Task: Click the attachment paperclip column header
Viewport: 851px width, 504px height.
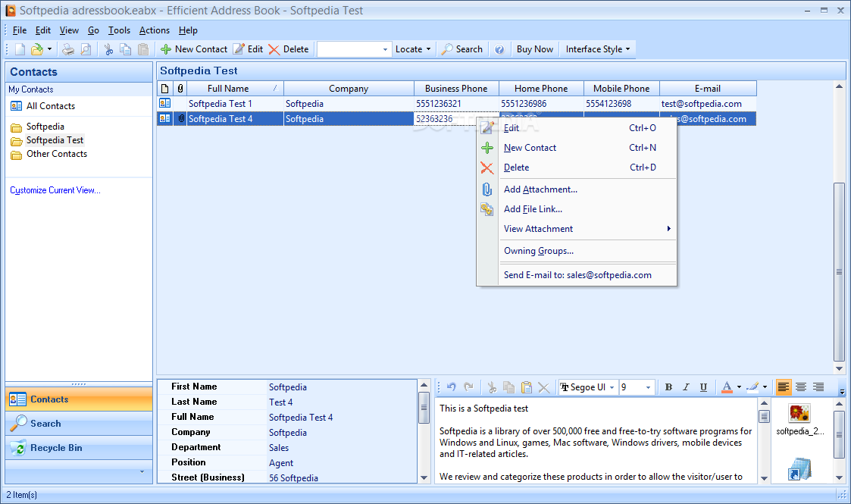Action: coord(180,88)
